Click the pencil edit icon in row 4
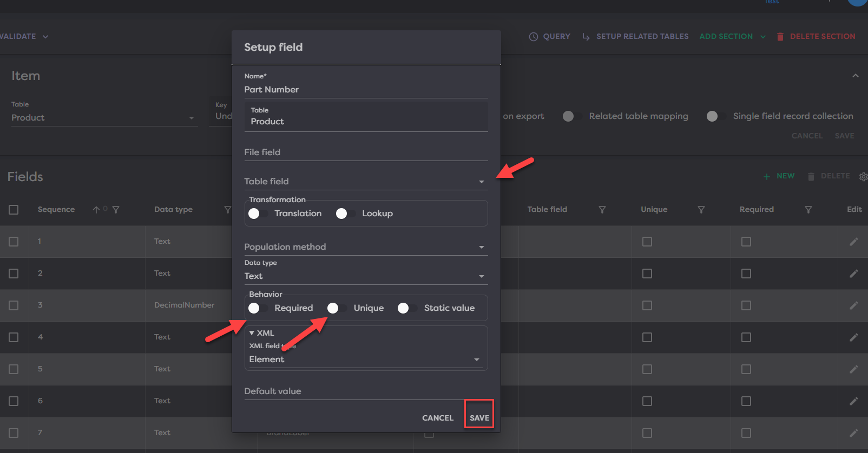 coord(853,337)
